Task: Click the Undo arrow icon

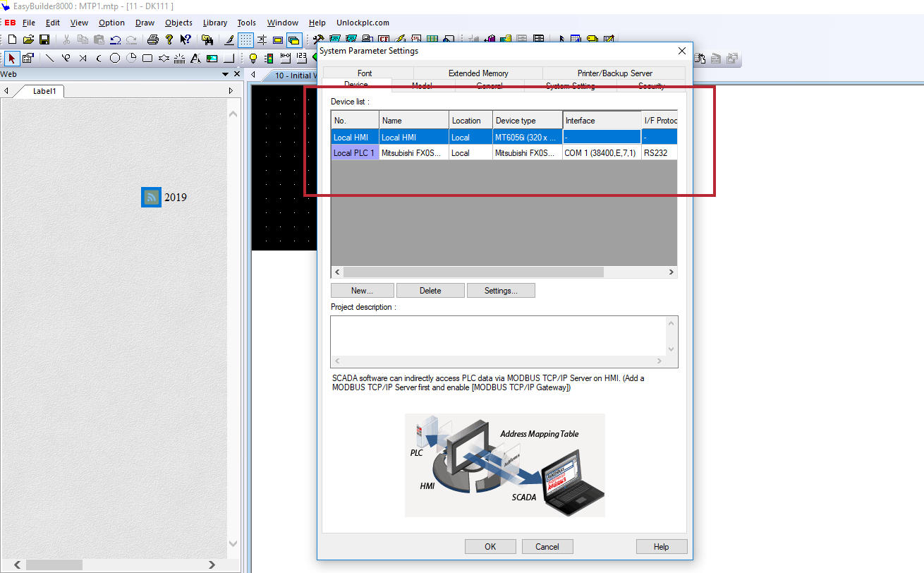Action: [x=116, y=40]
